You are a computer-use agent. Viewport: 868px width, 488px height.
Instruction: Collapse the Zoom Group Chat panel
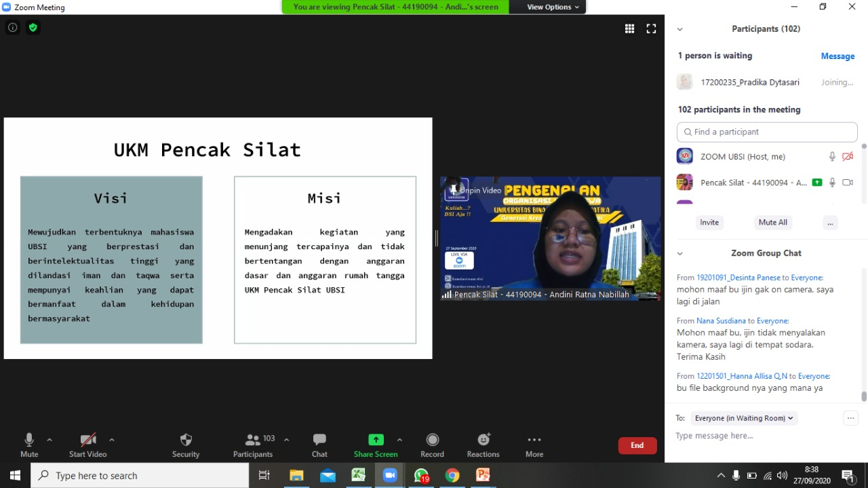click(x=679, y=253)
